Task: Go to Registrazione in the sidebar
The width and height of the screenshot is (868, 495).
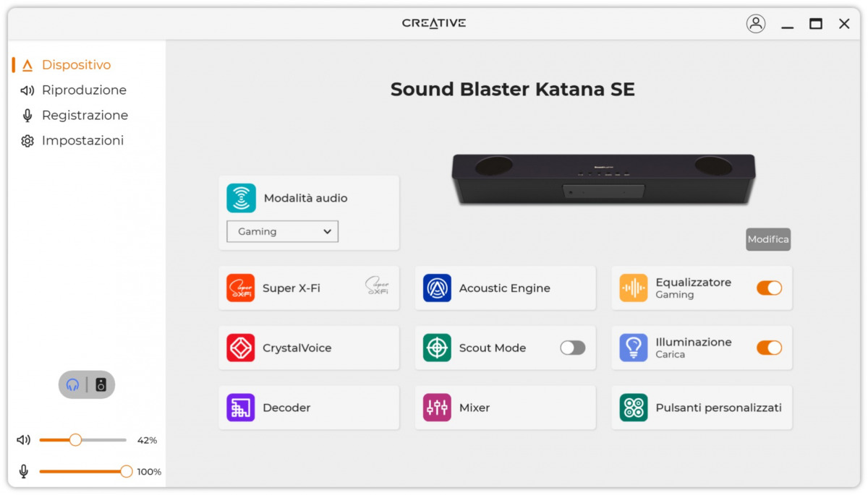Action: coord(85,116)
